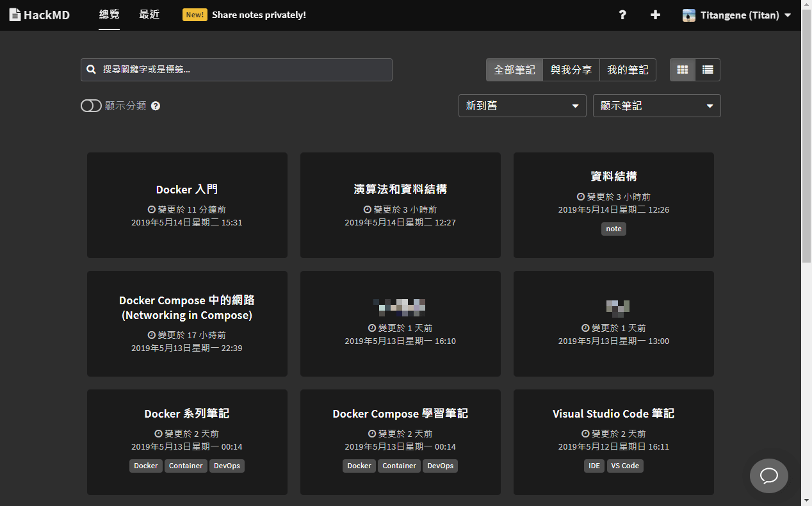The height and width of the screenshot is (506, 812).
Task: Open the Docker 入門 note
Action: pyautogui.click(x=187, y=205)
